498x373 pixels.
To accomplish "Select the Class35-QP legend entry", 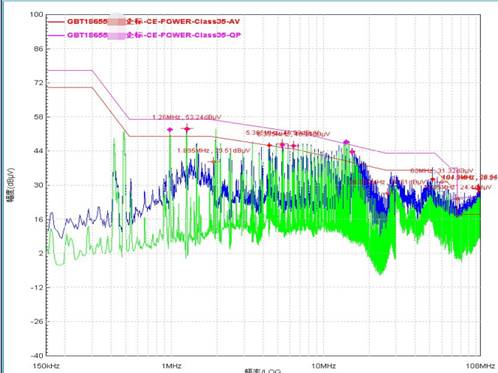I will [154, 35].
